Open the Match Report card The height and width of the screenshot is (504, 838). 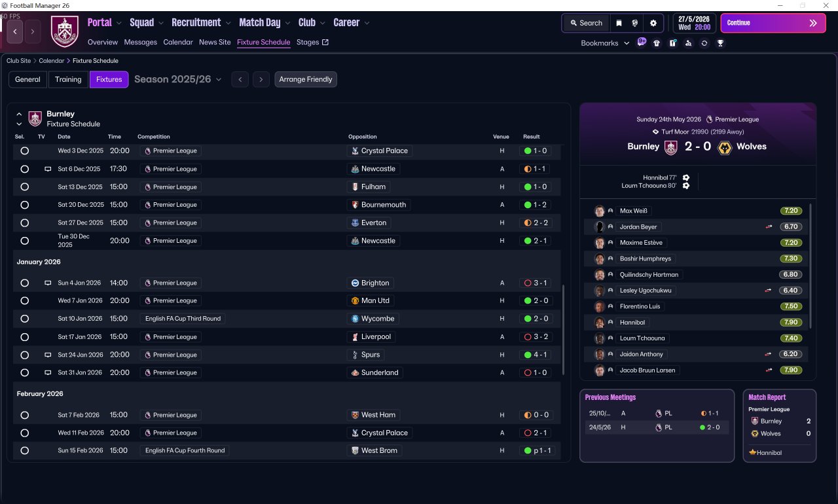780,425
